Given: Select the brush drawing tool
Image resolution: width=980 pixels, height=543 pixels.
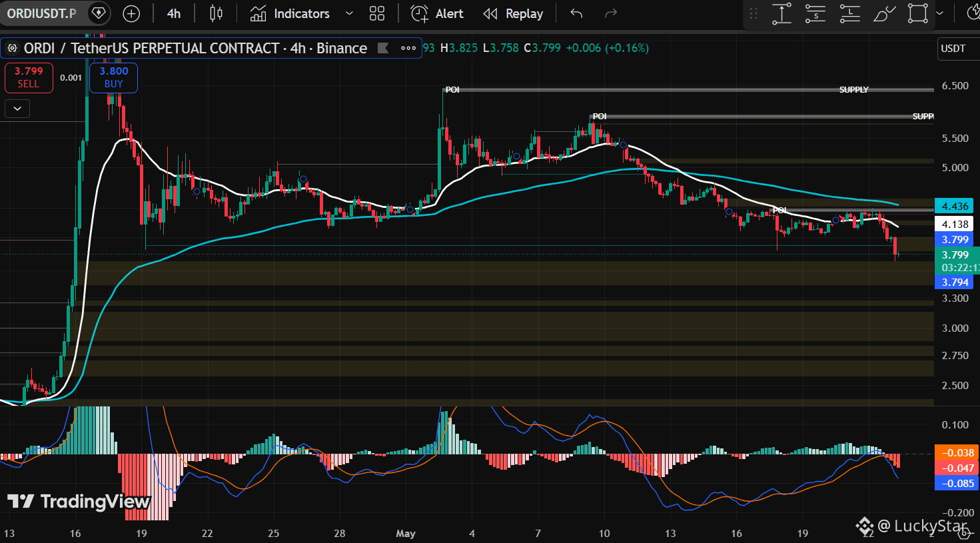Looking at the screenshot, I should [884, 13].
